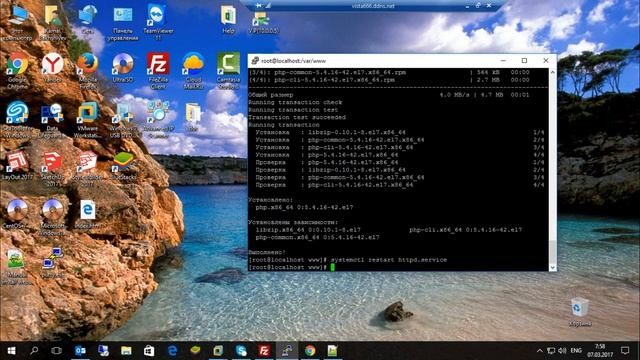Open the Recycle Bin on desktop

click(x=580, y=312)
